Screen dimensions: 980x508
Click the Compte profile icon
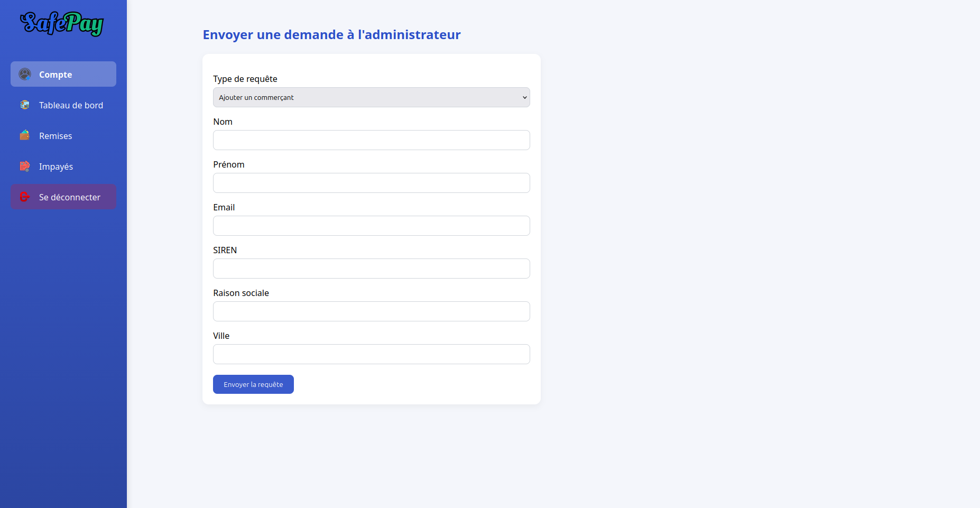(25, 74)
